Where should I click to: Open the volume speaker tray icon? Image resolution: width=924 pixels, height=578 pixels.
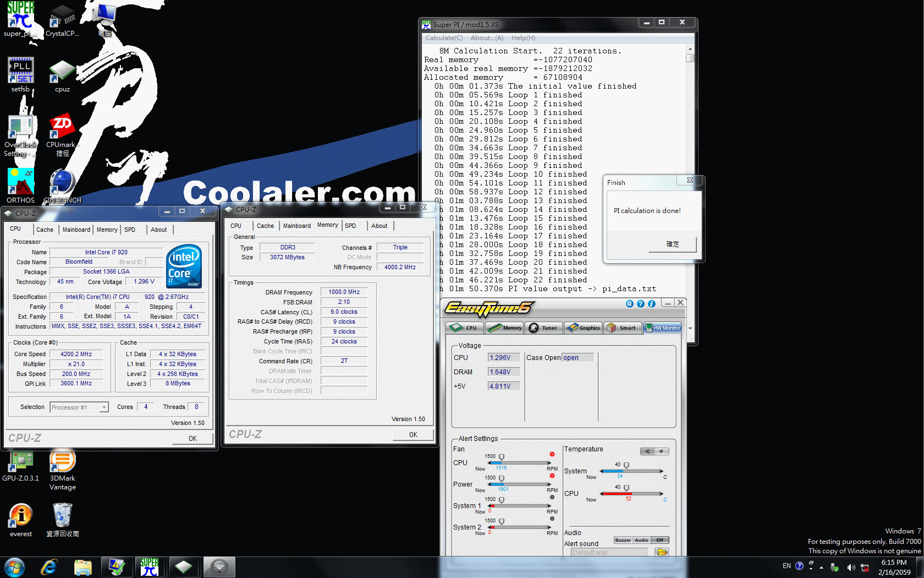[851, 567]
